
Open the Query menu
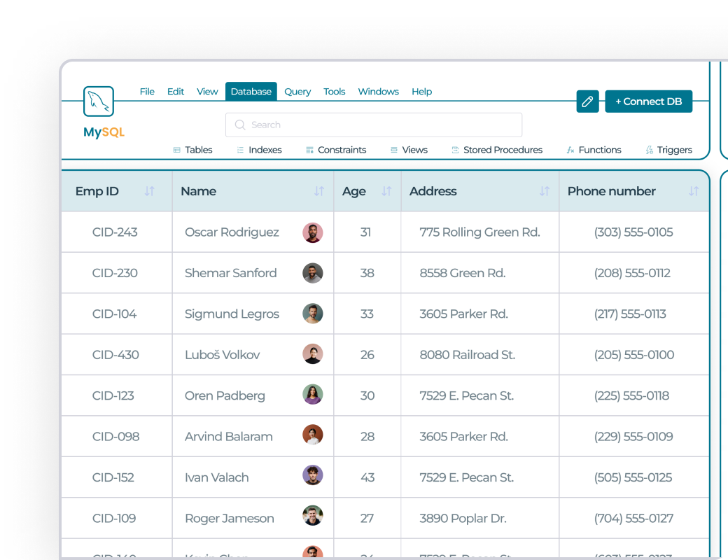click(297, 92)
